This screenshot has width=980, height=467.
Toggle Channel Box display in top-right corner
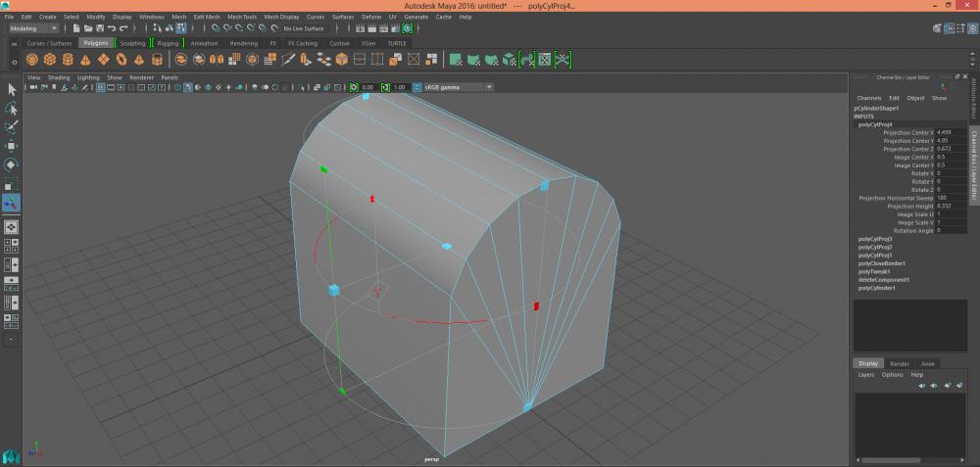[x=970, y=28]
